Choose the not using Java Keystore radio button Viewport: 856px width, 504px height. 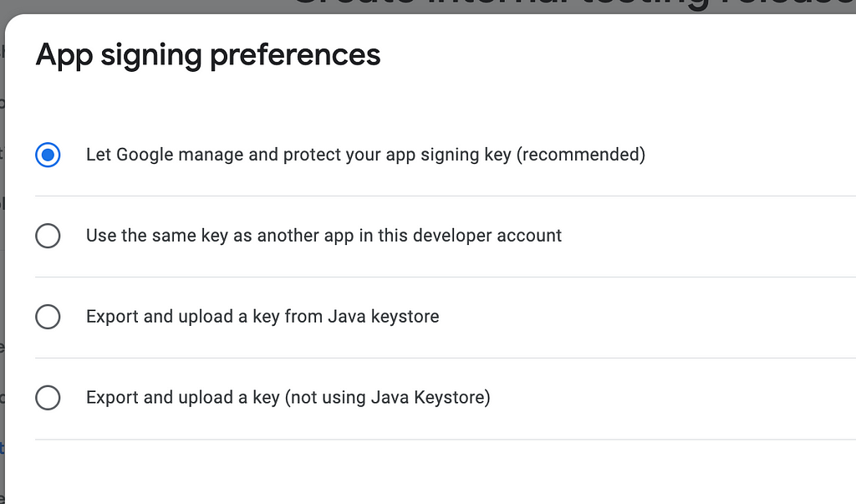48,398
